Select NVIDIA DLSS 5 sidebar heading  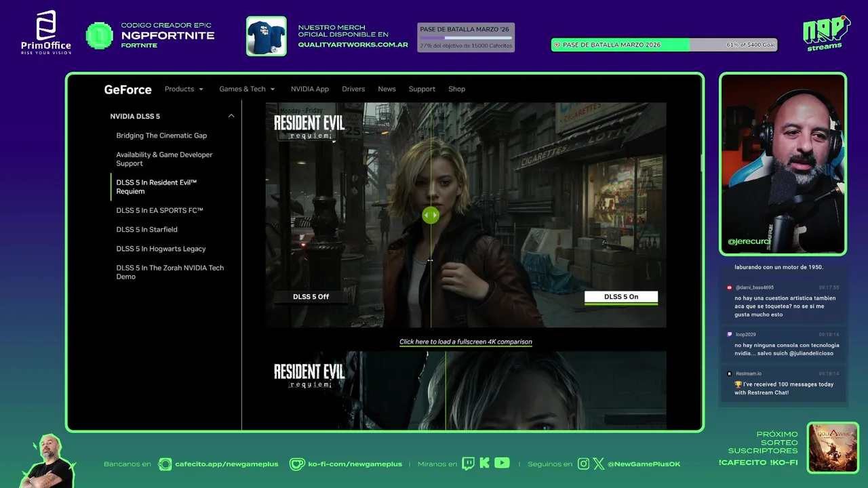pos(135,117)
